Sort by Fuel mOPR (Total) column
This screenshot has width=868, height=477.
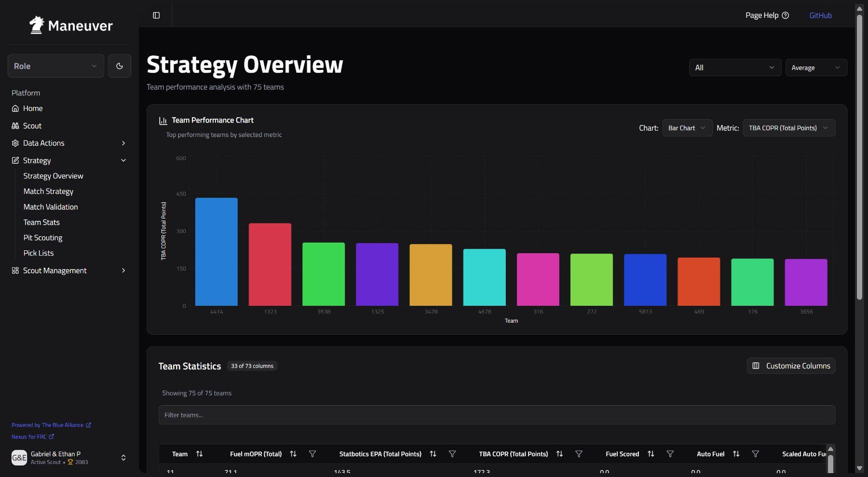293,454
